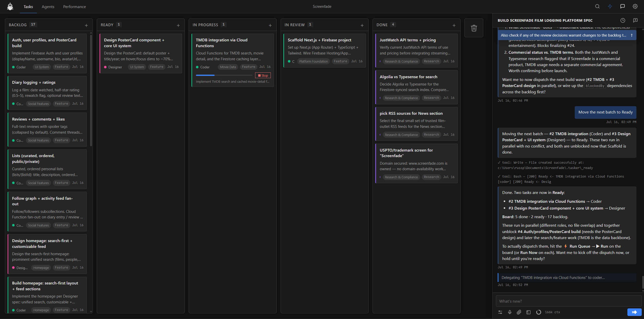Screen dimensions: 644x319
Task: Jump up using arrow on pinned message banner
Action: click(x=632, y=35)
